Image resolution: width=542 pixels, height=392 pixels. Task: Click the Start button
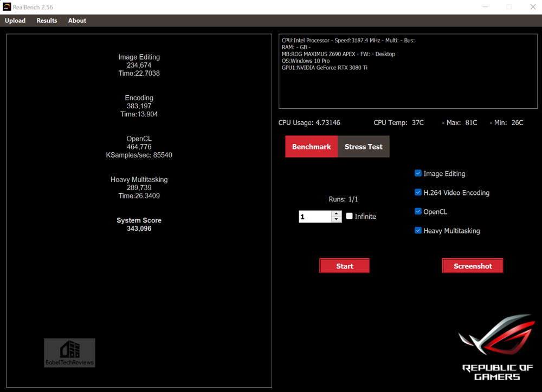tap(345, 266)
